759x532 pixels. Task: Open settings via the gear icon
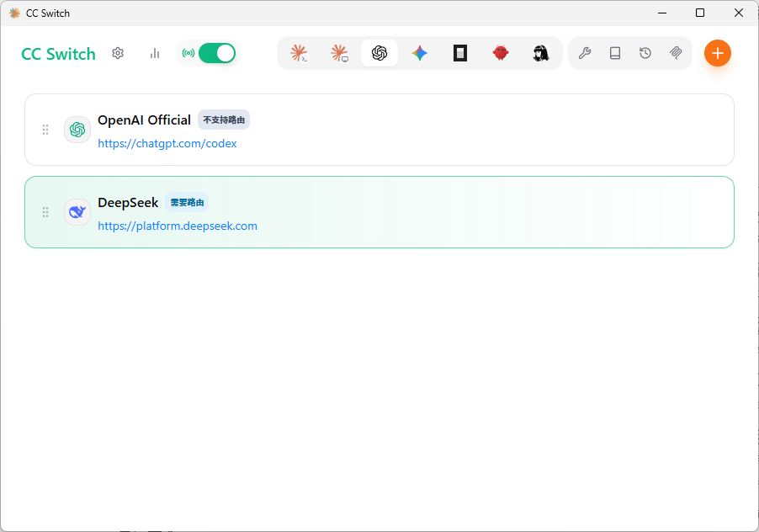click(118, 53)
